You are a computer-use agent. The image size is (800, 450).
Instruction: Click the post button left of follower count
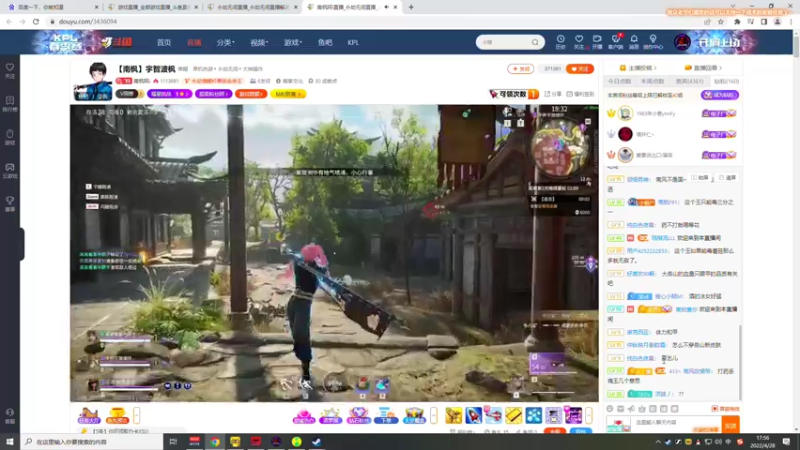pos(520,68)
